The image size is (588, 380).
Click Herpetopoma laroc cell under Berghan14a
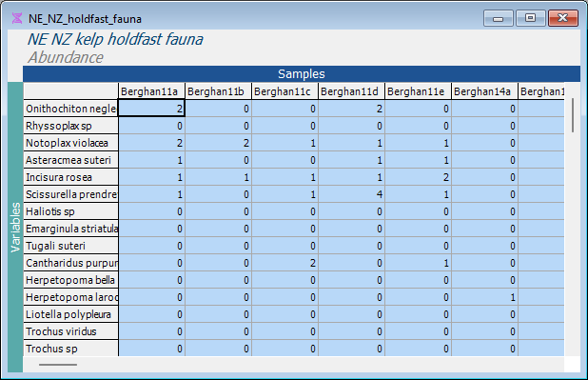click(484, 297)
